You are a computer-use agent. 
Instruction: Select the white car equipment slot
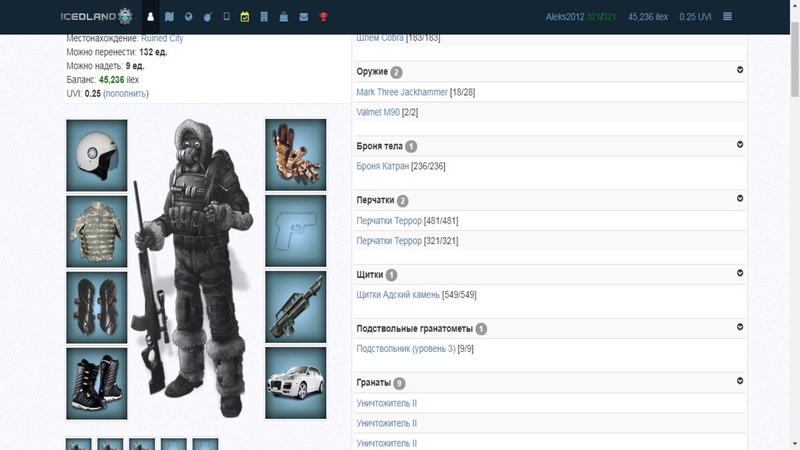point(296,383)
